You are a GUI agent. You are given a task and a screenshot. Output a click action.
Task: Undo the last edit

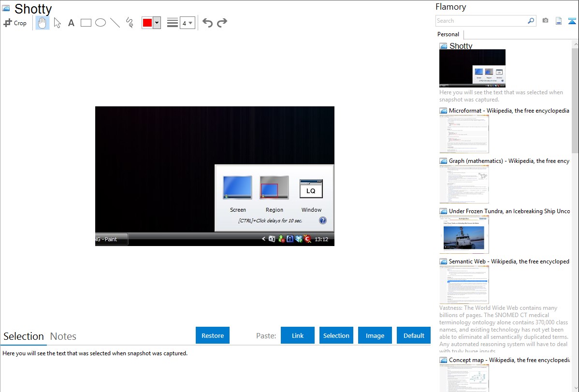point(207,23)
